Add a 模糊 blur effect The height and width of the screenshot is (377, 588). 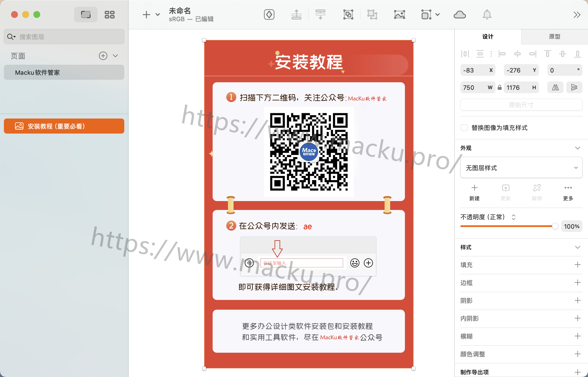[x=578, y=336]
